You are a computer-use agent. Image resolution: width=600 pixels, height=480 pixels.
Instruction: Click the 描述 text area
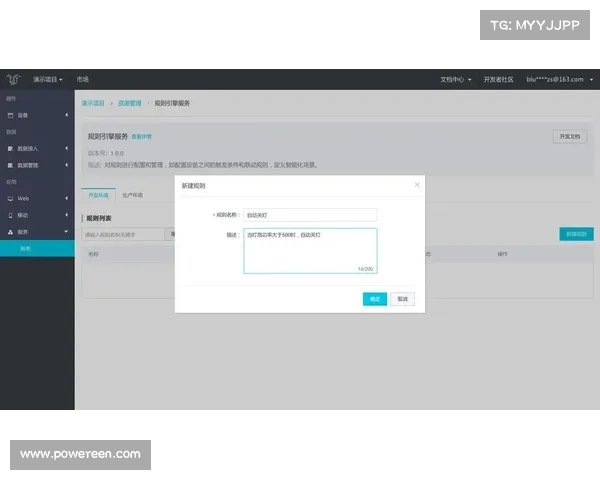(x=310, y=250)
